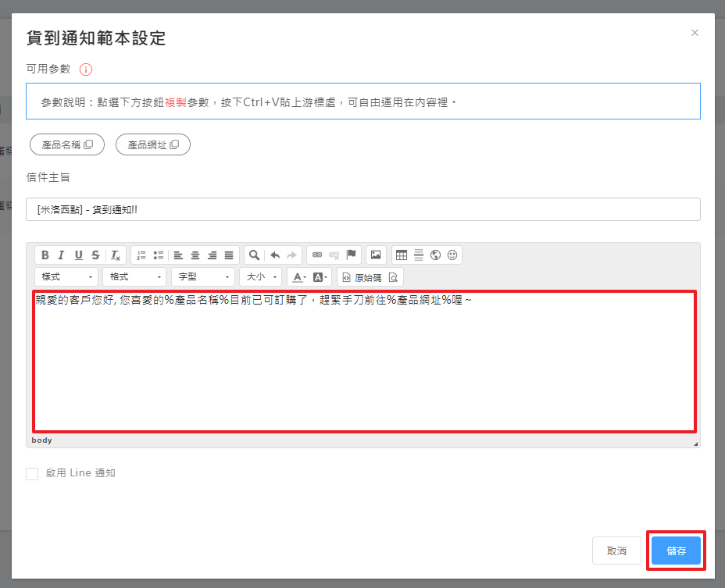This screenshot has width=725, height=588.
Task: Toggle bold formatting in editor toolbar
Action: tap(45, 255)
